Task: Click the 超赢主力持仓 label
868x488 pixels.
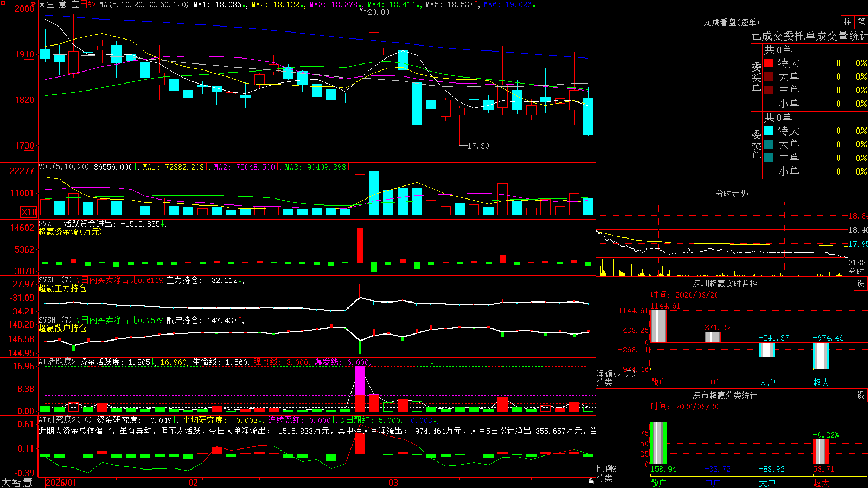Action: point(62,288)
